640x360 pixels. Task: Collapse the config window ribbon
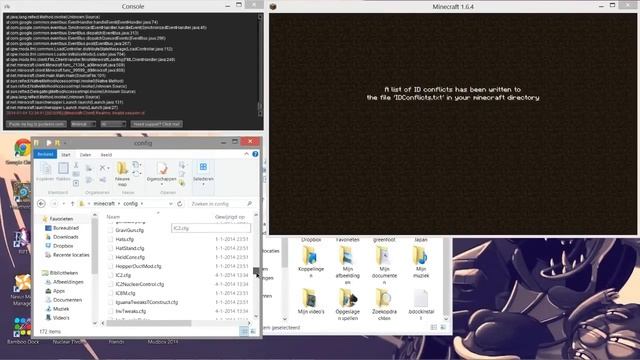point(247,154)
